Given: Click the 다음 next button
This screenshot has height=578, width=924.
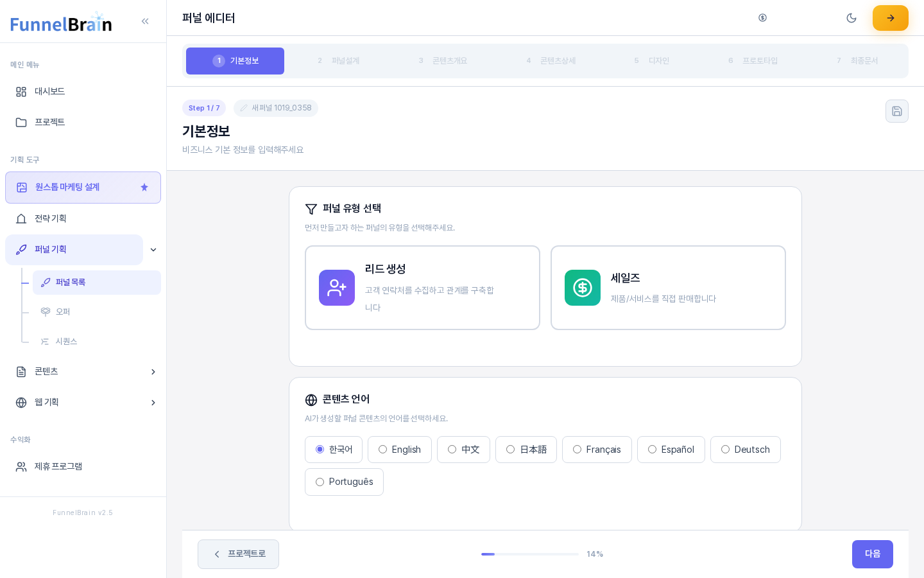Looking at the screenshot, I should 873,554.
